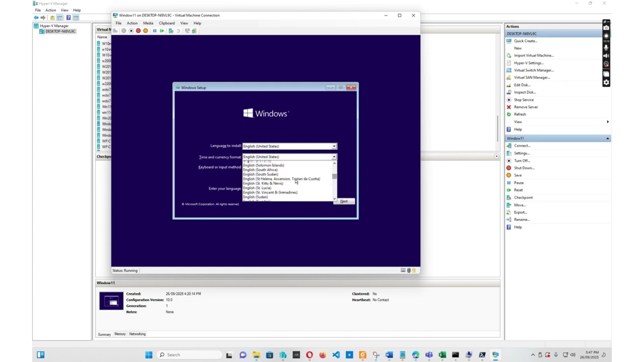The image size is (644, 362).
Task: Click the Ctrl+Alt+Del toolbar icon
Action: coord(115,31)
